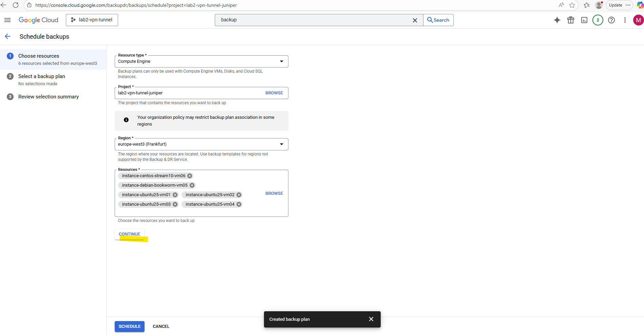Open the Google Cloud navigation hamburger menu
The width and height of the screenshot is (644, 335).
[x=7, y=20]
